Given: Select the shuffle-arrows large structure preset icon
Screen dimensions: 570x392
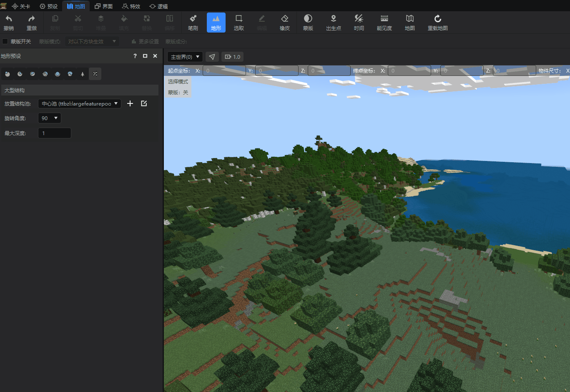Looking at the screenshot, I should click(x=95, y=74).
